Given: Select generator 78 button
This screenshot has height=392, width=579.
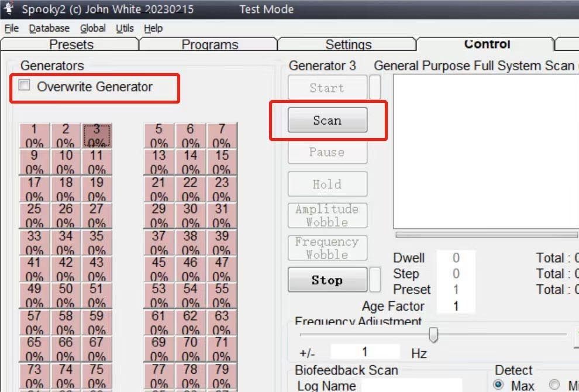Looking at the screenshot, I should [x=190, y=376].
